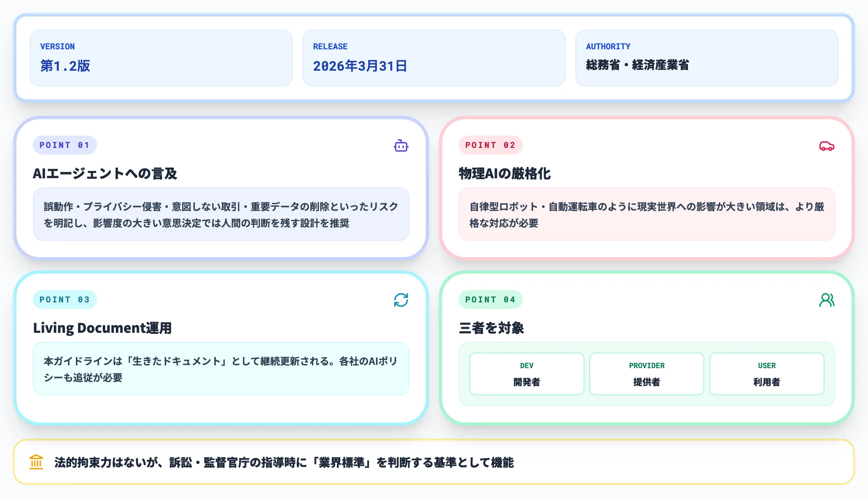Click the heading 三者を対象
The height and width of the screenshot is (498, 868).
[x=491, y=328]
